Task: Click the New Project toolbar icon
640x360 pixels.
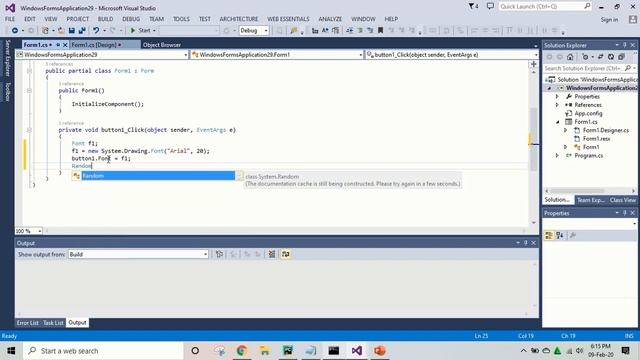Action: click(45, 31)
